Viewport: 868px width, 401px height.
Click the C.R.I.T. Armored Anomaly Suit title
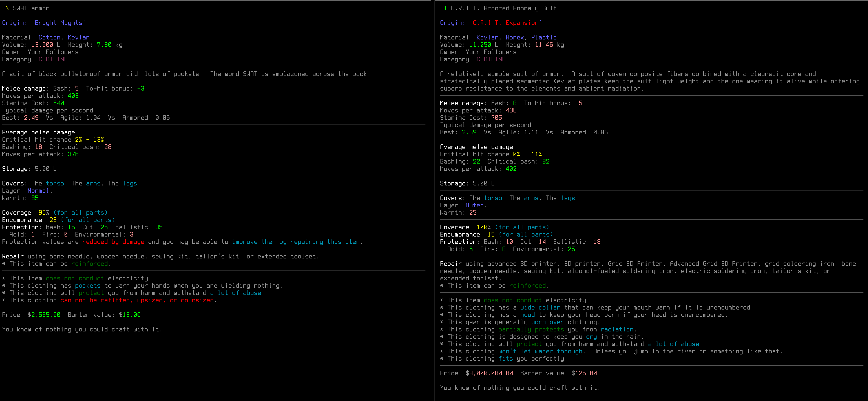coord(503,8)
